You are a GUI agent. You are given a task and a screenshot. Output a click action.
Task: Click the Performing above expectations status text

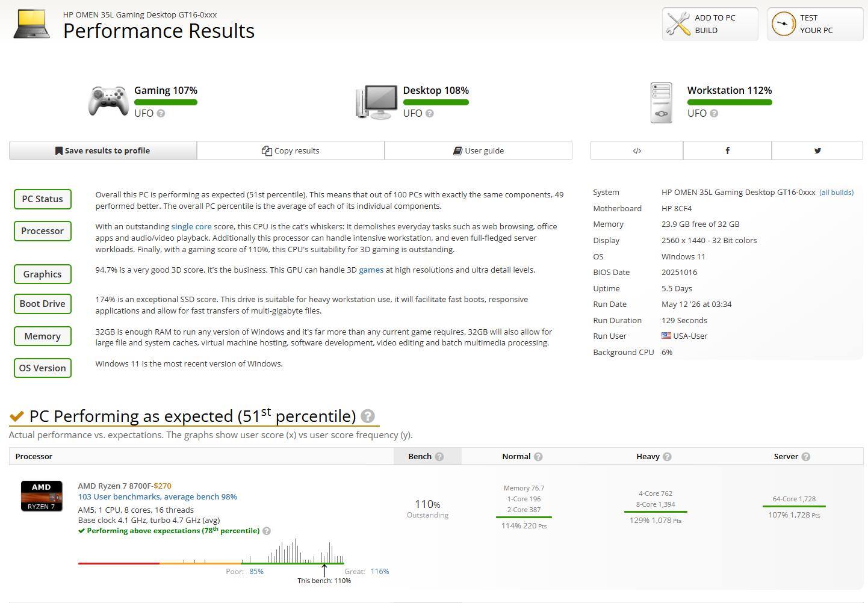[x=169, y=531]
